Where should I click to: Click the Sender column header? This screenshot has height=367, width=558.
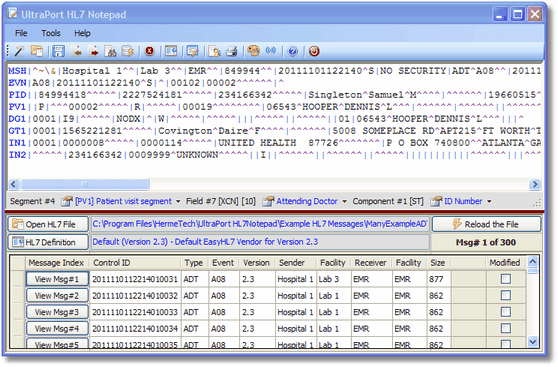(x=295, y=263)
